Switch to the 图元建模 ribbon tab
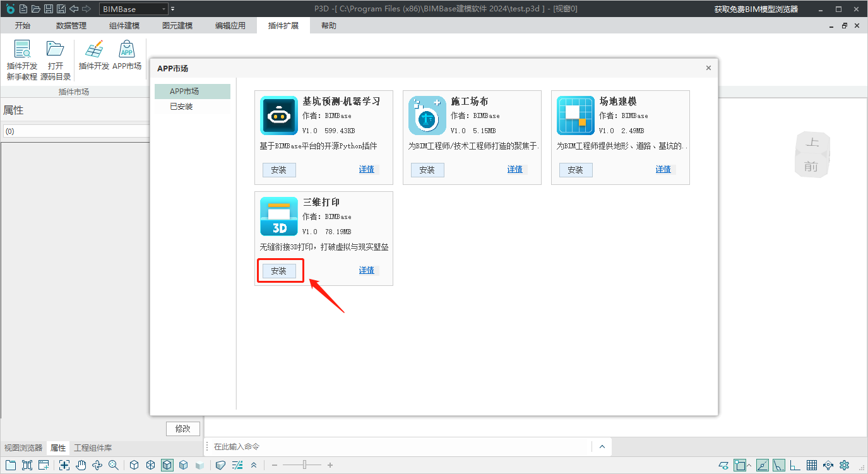 click(x=177, y=26)
